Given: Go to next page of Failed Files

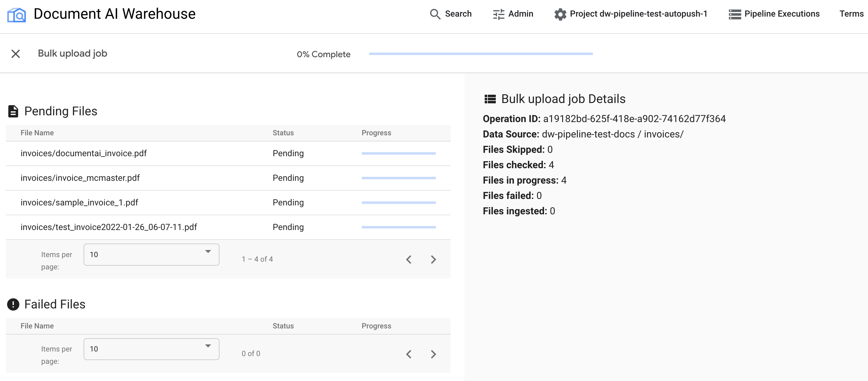Looking at the screenshot, I should [433, 354].
